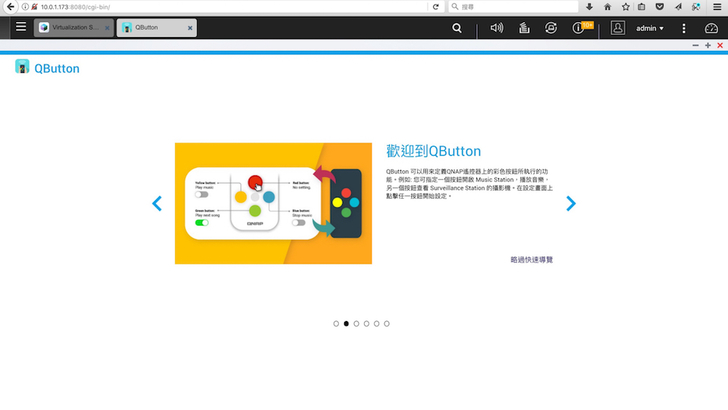Expand the admin account dropdown

pos(650,28)
